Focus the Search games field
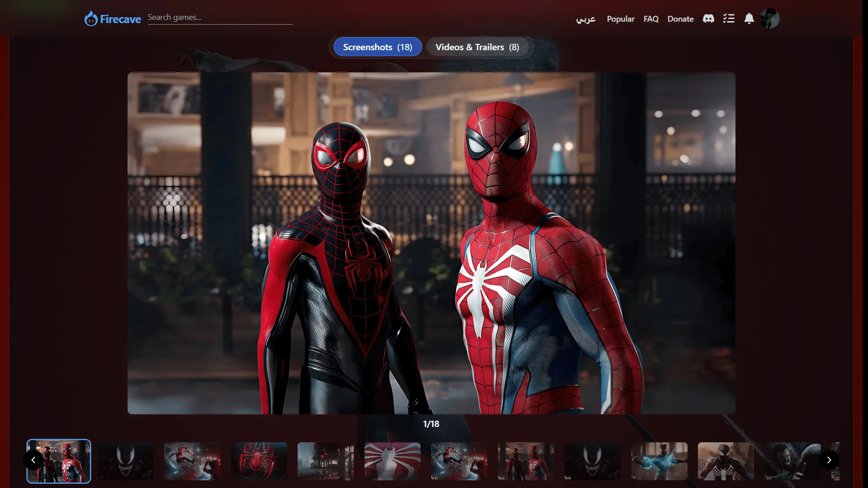Image resolution: width=868 pixels, height=488 pixels. [x=220, y=18]
